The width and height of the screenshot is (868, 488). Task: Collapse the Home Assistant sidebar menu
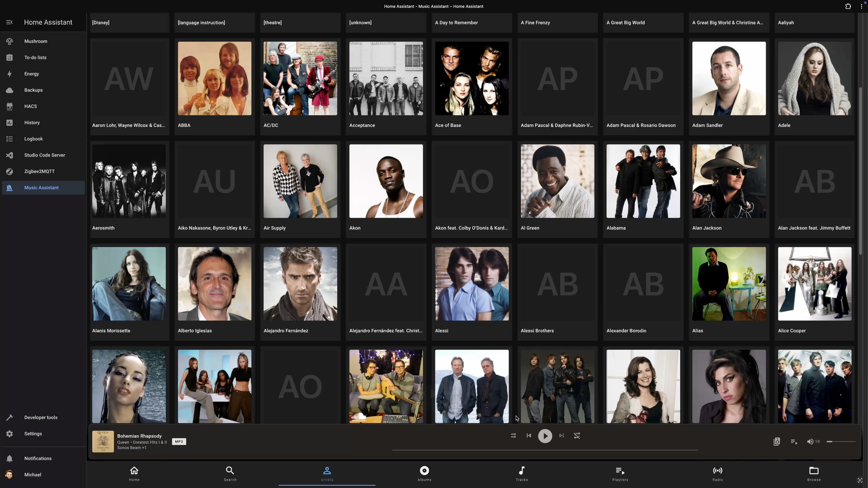coord(10,22)
